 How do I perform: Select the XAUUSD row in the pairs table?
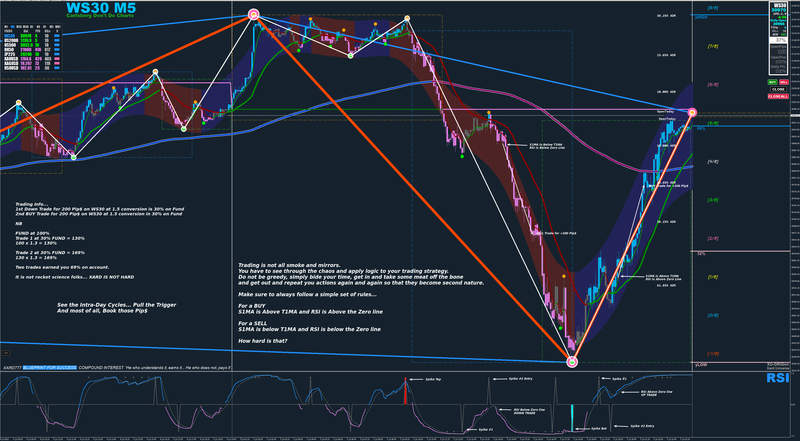[32, 59]
